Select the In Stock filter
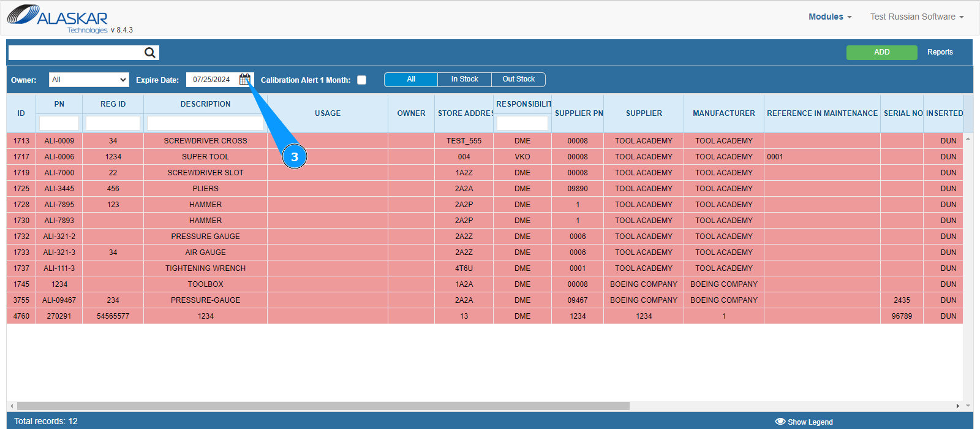Image resolution: width=980 pixels, height=429 pixels. (x=464, y=79)
